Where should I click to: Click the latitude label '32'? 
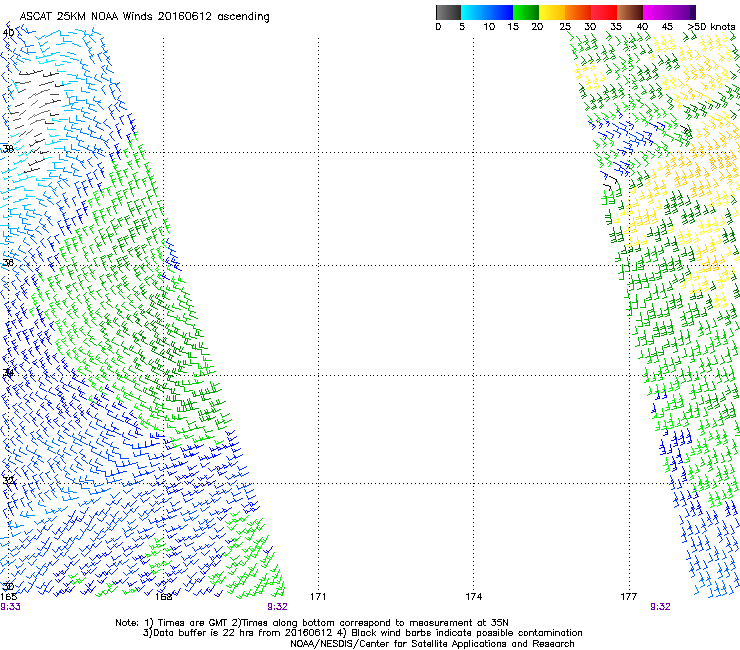8,481
